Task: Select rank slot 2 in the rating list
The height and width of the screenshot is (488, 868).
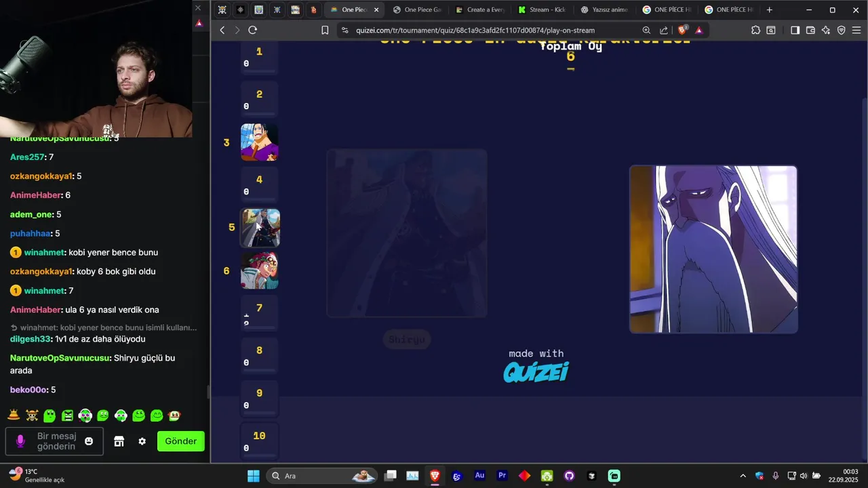Action: point(259,100)
